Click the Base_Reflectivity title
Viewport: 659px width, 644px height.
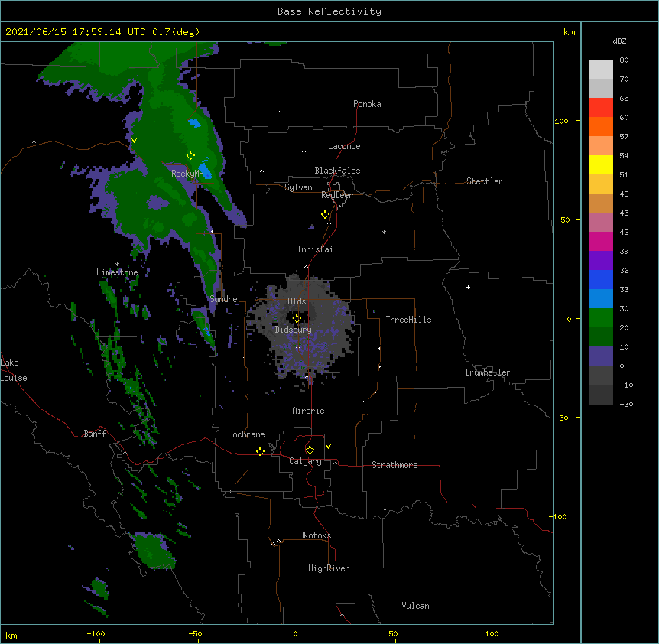point(329,11)
